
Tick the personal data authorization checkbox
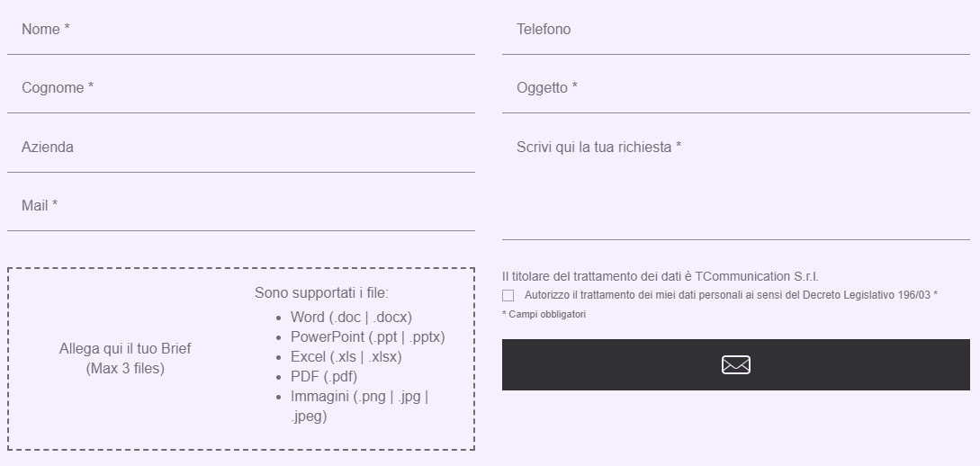point(508,295)
